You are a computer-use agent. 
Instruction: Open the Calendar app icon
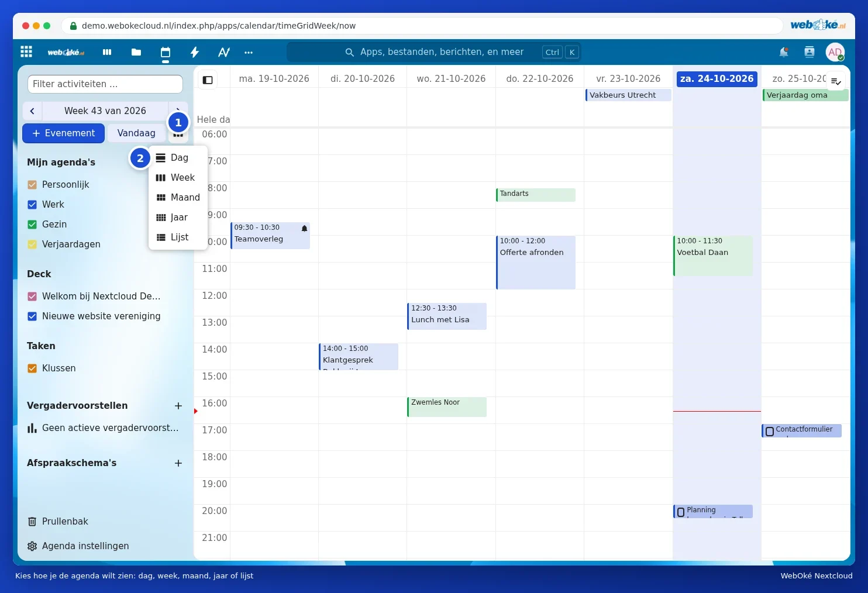tap(166, 52)
